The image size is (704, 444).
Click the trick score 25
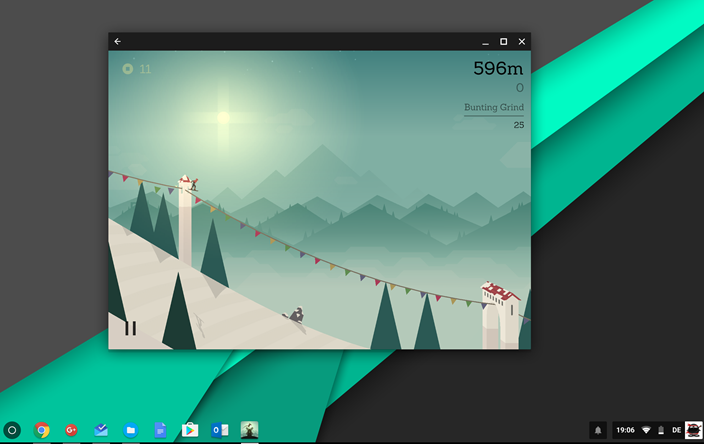coord(519,125)
